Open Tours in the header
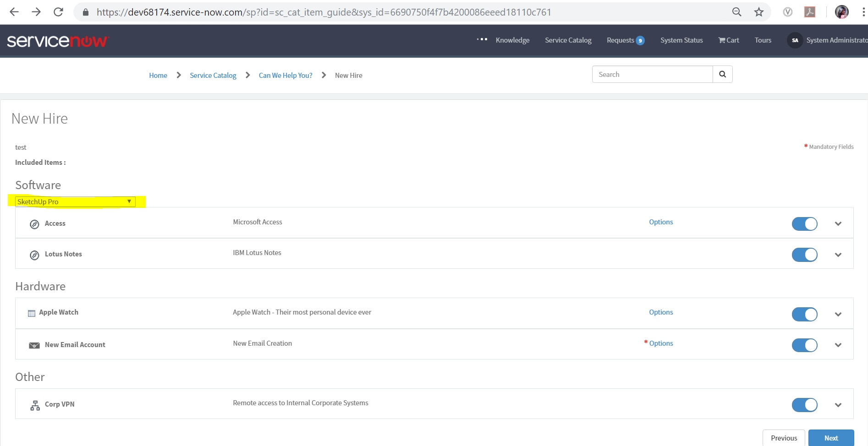 point(763,40)
